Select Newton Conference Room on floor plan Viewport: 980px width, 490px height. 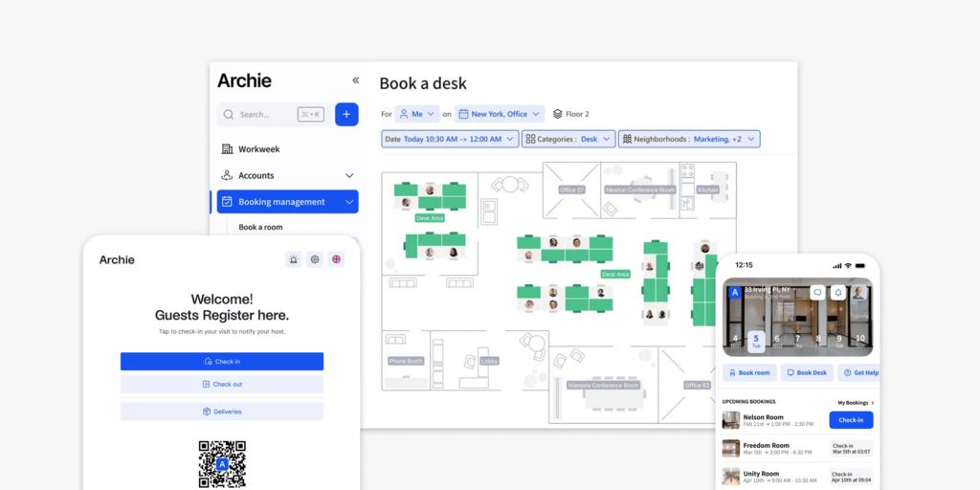[640, 189]
